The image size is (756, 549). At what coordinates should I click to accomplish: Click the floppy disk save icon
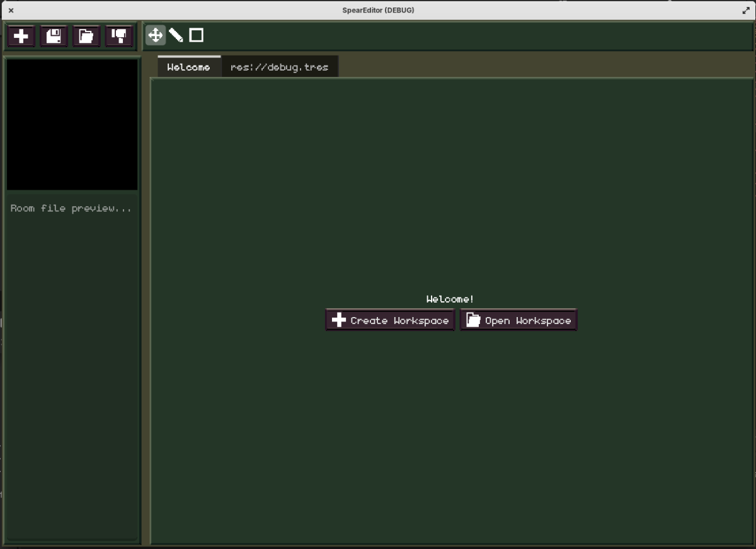(x=54, y=36)
